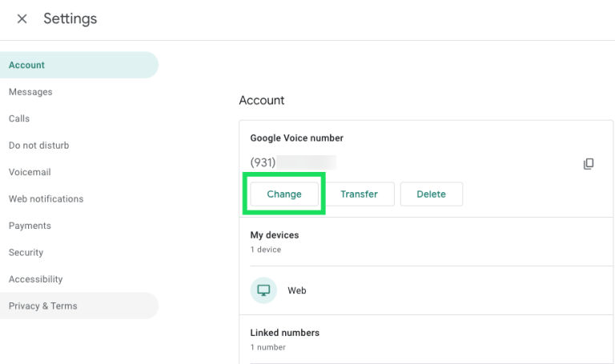Click the Settings page title
Image resolution: width=615 pixels, height=364 pixels.
(70, 18)
